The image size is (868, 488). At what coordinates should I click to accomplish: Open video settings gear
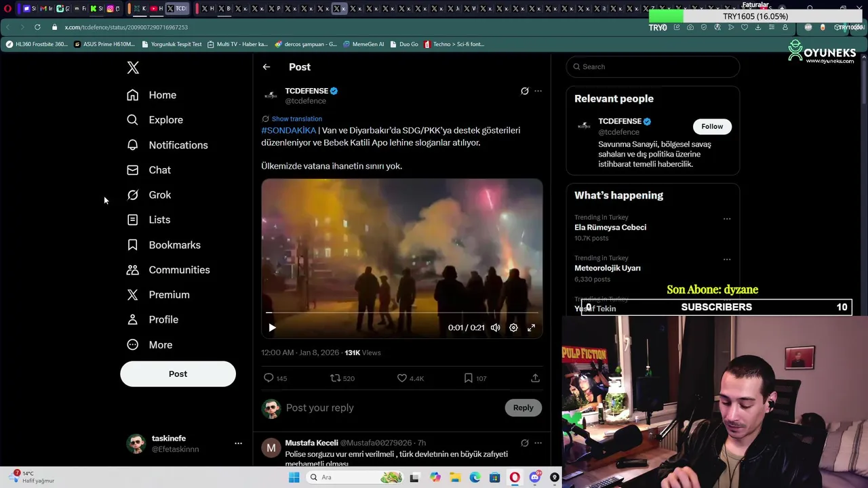pyautogui.click(x=513, y=328)
